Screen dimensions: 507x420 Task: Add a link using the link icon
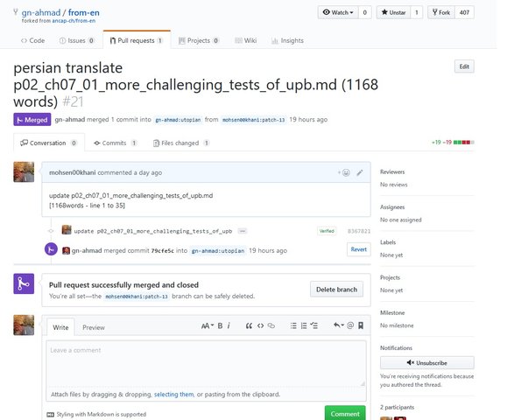[271, 325]
